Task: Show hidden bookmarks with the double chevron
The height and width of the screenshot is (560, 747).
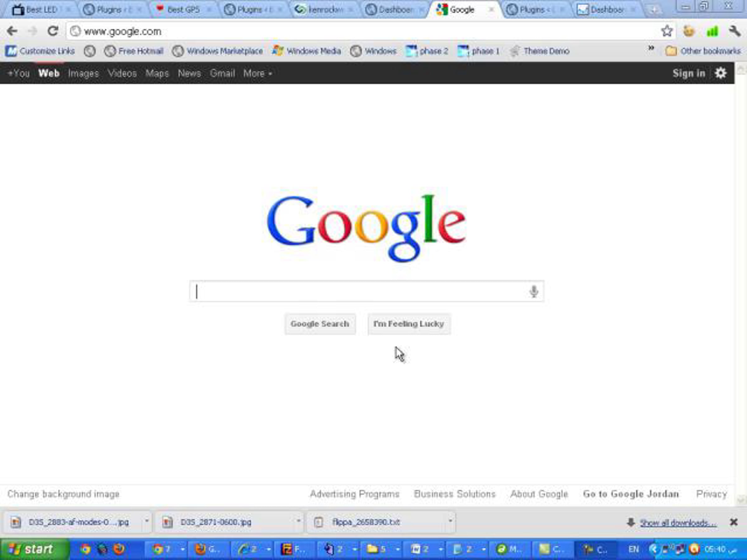Action: [651, 49]
